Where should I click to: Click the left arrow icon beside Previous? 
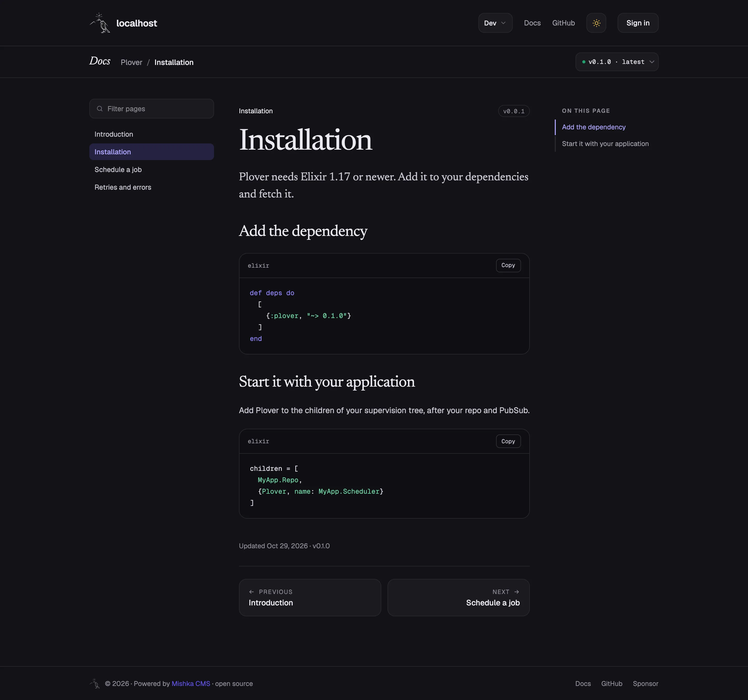pyautogui.click(x=251, y=592)
